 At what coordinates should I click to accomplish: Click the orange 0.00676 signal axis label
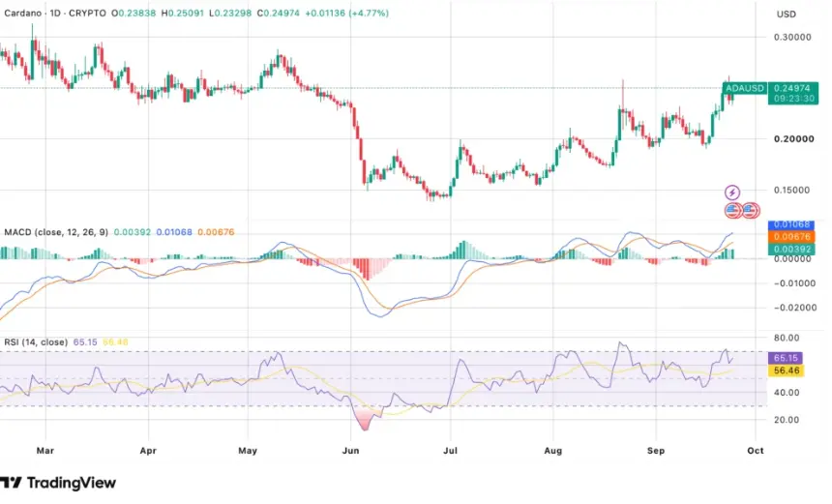click(792, 237)
